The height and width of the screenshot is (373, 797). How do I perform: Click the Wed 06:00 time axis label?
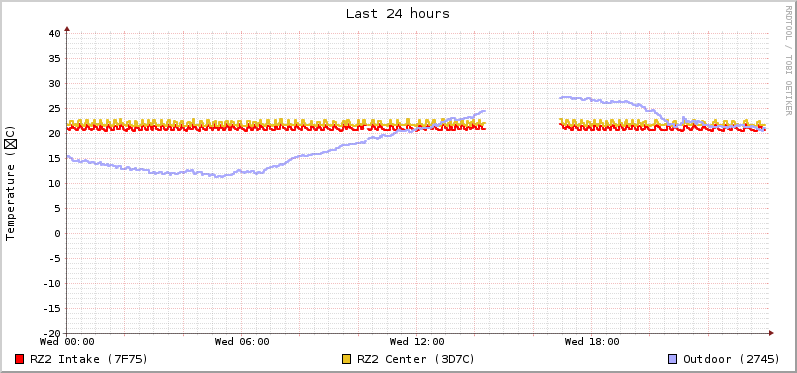tap(242, 341)
